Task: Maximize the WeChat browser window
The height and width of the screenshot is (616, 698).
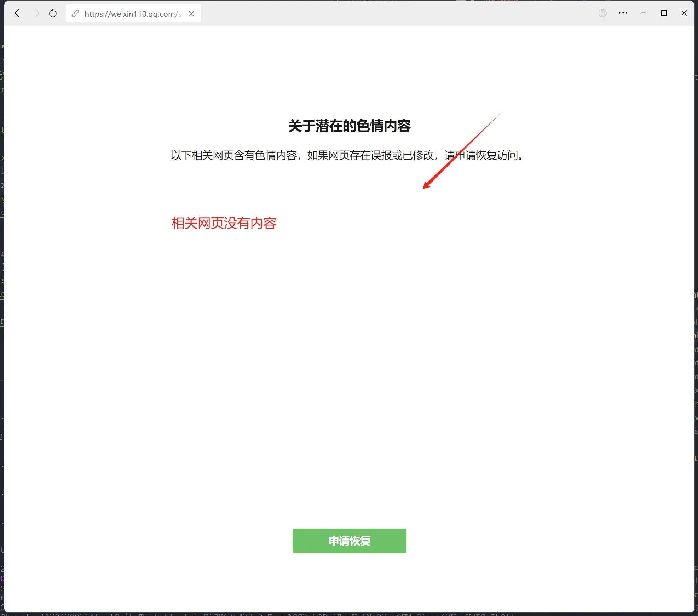Action: click(x=664, y=13)
